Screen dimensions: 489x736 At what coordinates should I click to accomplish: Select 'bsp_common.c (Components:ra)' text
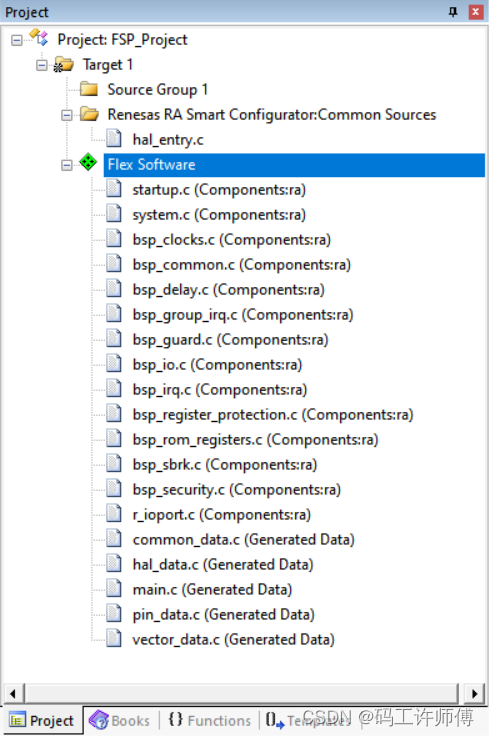pos(242,265)
